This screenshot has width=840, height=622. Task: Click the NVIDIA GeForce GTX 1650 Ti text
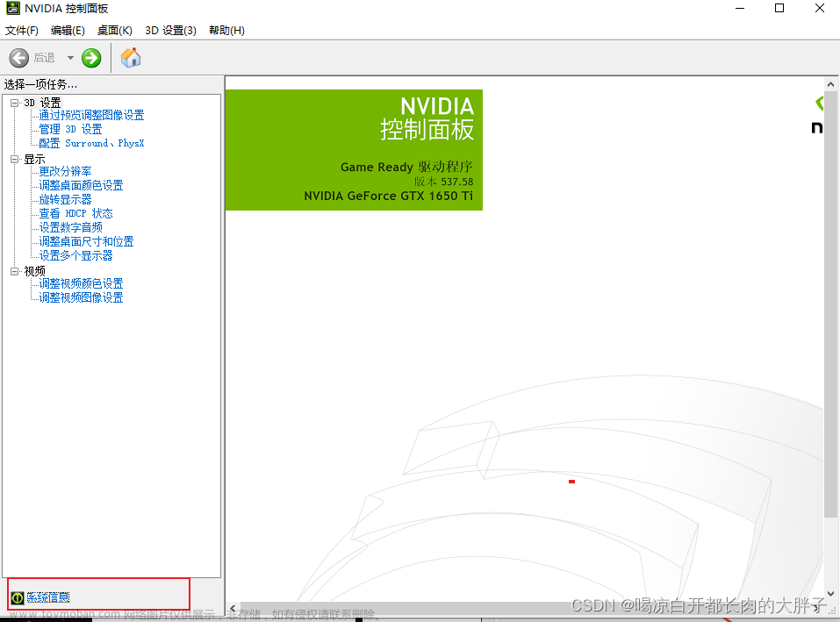click(x=388, y=196)
